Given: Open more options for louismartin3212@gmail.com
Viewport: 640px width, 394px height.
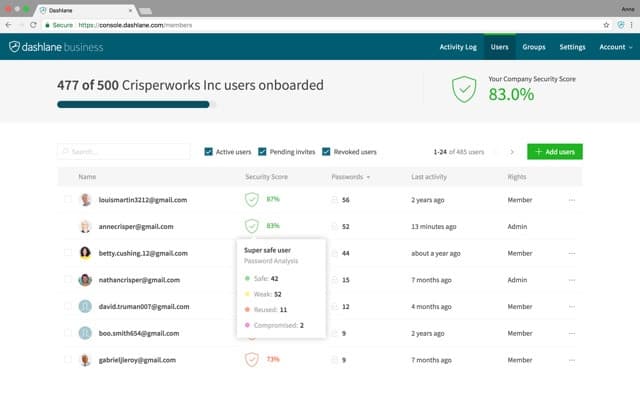Looking at the screenshot, I should (x=572, y=200).
